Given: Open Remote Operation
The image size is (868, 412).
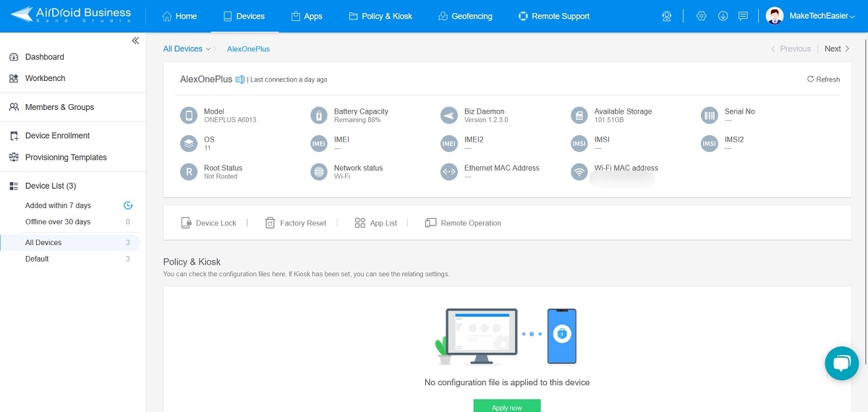Looking at the screenshot, I should [x=463, y=223].
